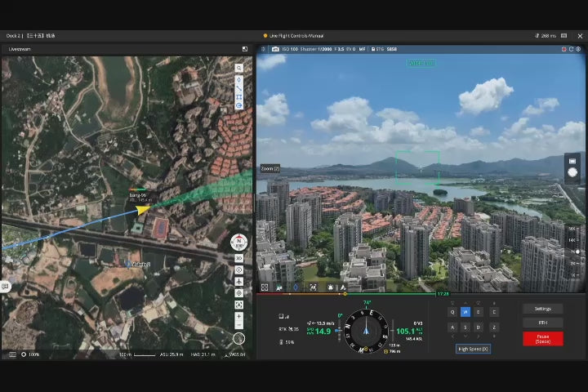This screenshot has height=392, width=588.
Task: Adjust the camera zoom level slider
Action: coord(578,252)
